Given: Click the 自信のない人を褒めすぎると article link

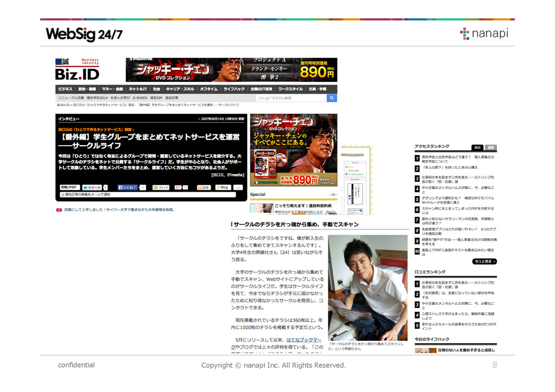Looking at the screenshot, I should (466, 350).
